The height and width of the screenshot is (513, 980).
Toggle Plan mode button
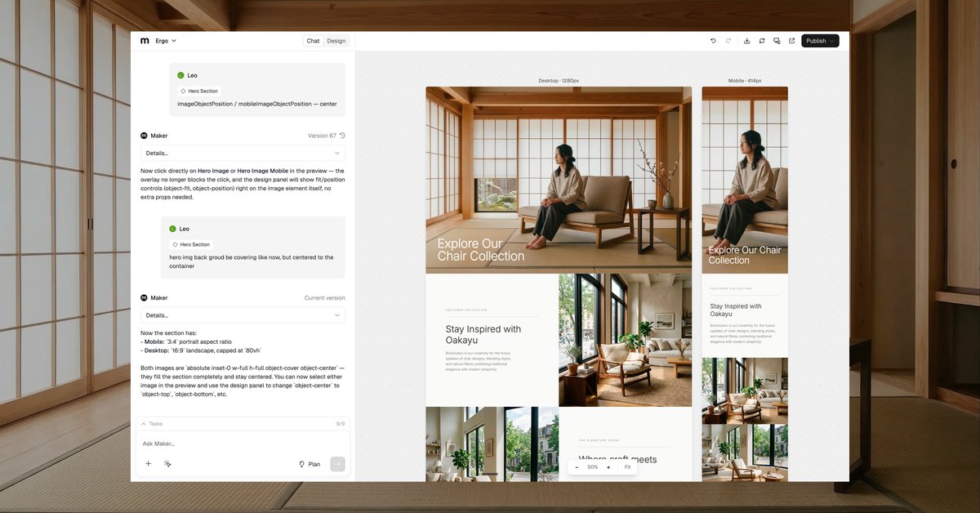(x=310, y=464)
